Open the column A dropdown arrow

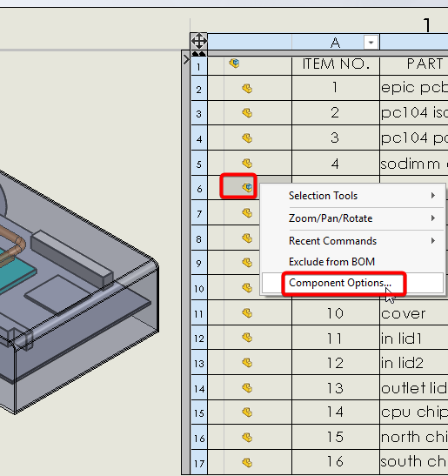click(371, 42)
